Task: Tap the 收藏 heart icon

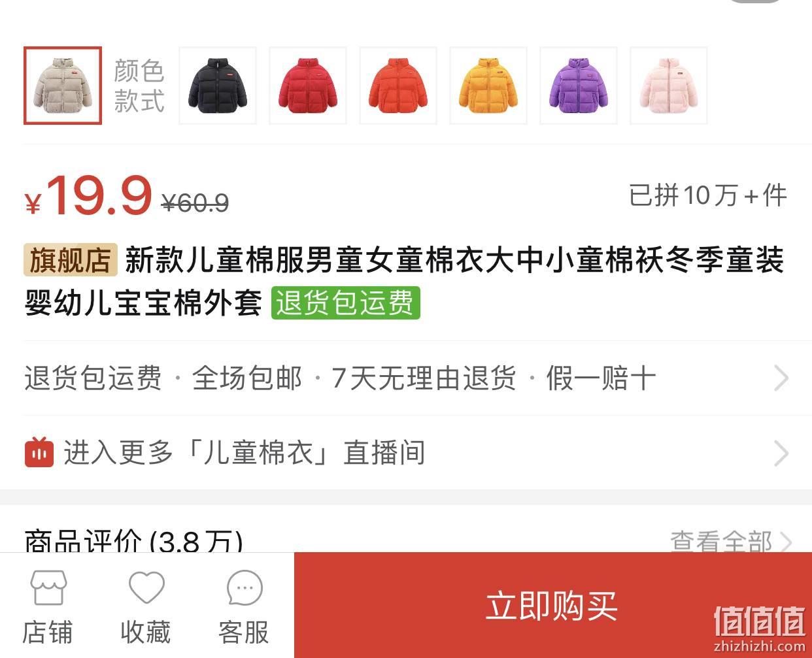Action: pos(146,588)
